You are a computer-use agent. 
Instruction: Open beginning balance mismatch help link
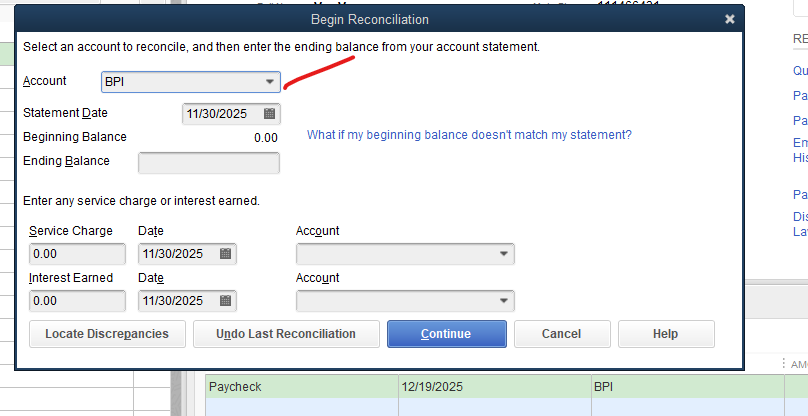point(469,135)
